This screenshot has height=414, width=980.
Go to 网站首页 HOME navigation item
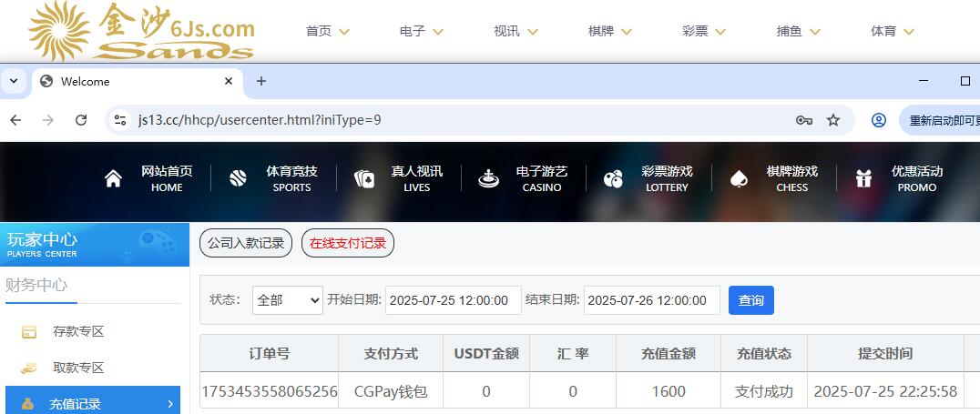tap(149, 178)
